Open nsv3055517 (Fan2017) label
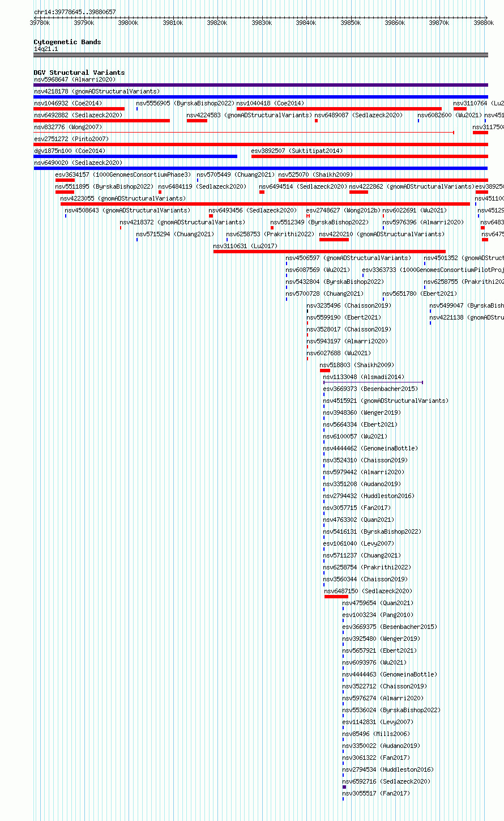The width and height of the screenshot is (504, 821). [x=377, y=793]
